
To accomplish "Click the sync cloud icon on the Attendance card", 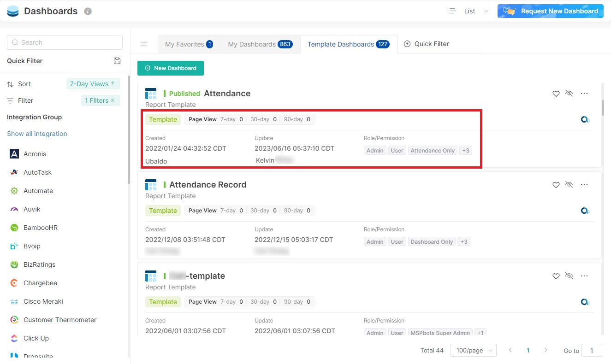I will click(585, 119).
